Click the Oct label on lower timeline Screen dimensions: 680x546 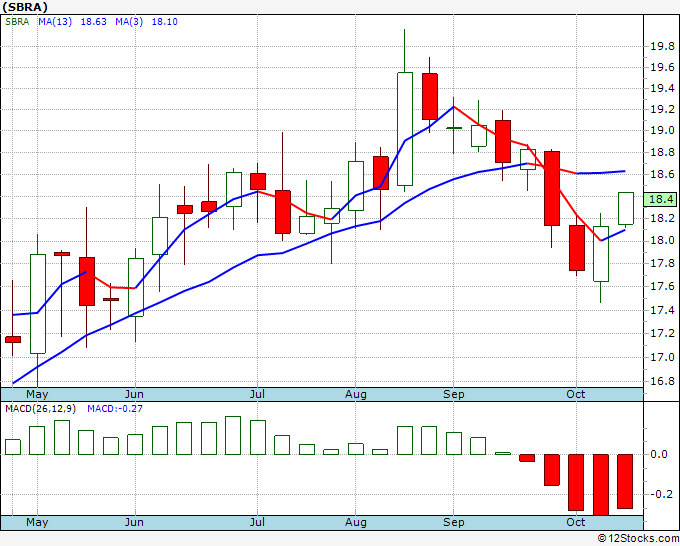[575, 522]
